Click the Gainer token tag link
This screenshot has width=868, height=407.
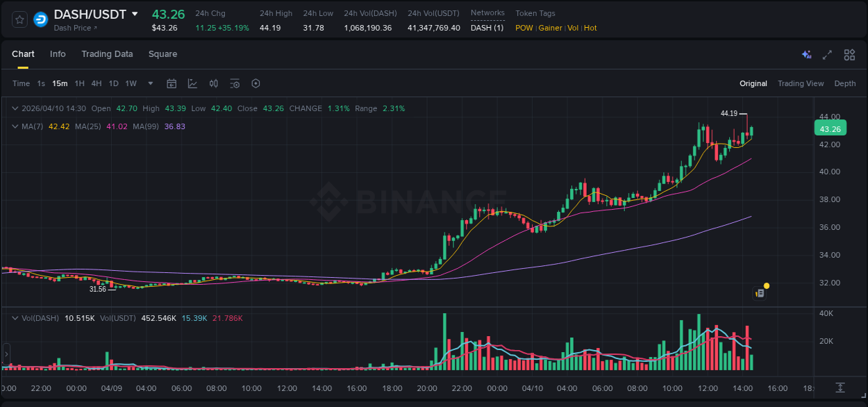click(x=550, y=28)
